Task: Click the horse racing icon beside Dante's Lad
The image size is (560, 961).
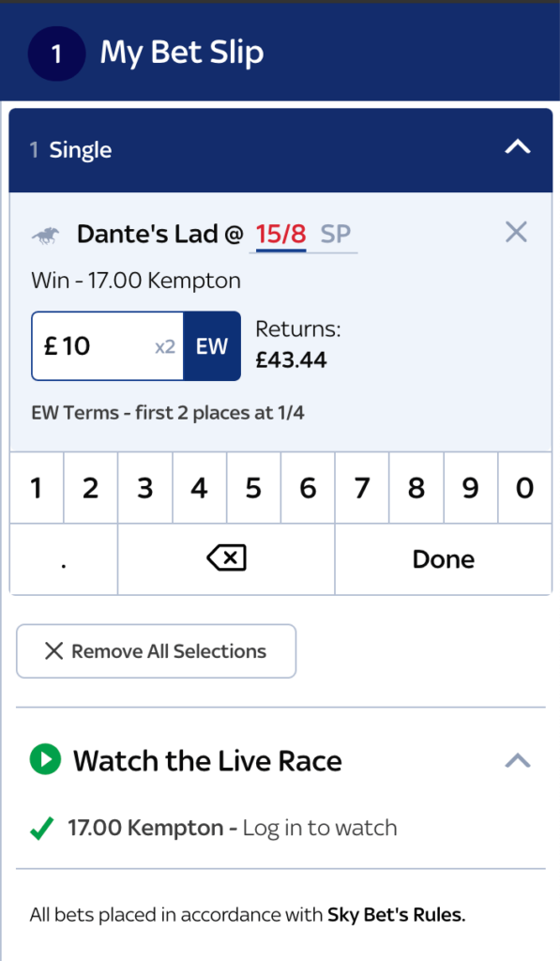Action: [x=50, y=234]
